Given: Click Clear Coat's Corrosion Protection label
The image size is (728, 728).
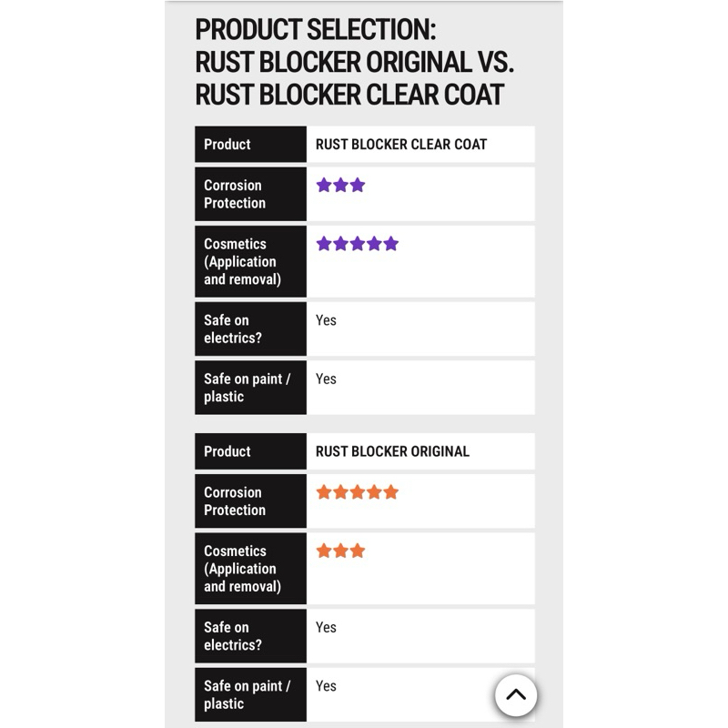Looking at the screenshot, I should [234, 194].
